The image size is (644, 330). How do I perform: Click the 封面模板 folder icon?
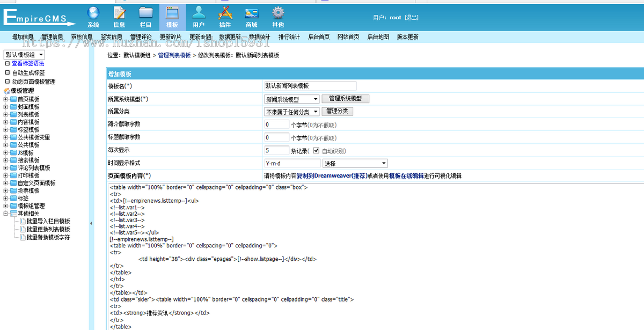13,107
